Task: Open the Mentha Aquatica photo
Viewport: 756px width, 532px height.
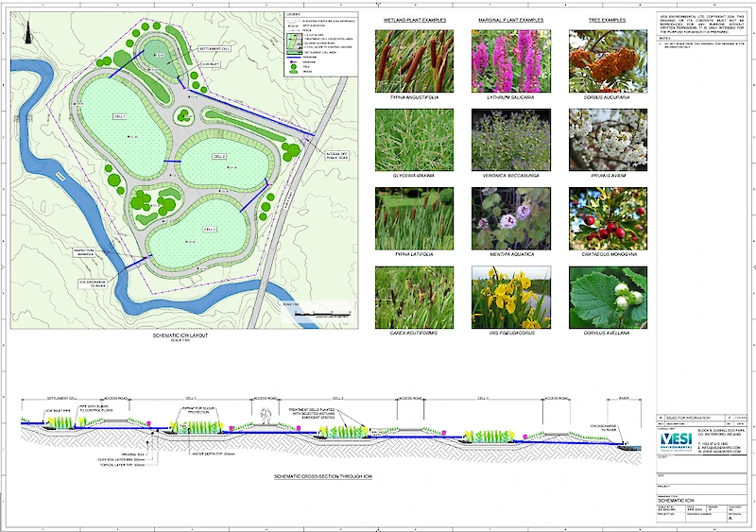Action: point(511,218)
